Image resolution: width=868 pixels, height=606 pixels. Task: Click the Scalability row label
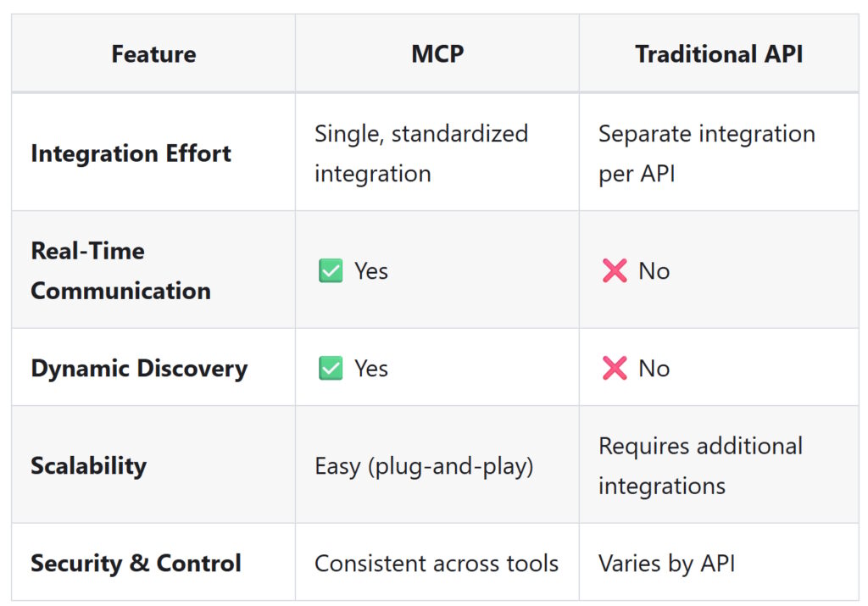pos(88,466)
